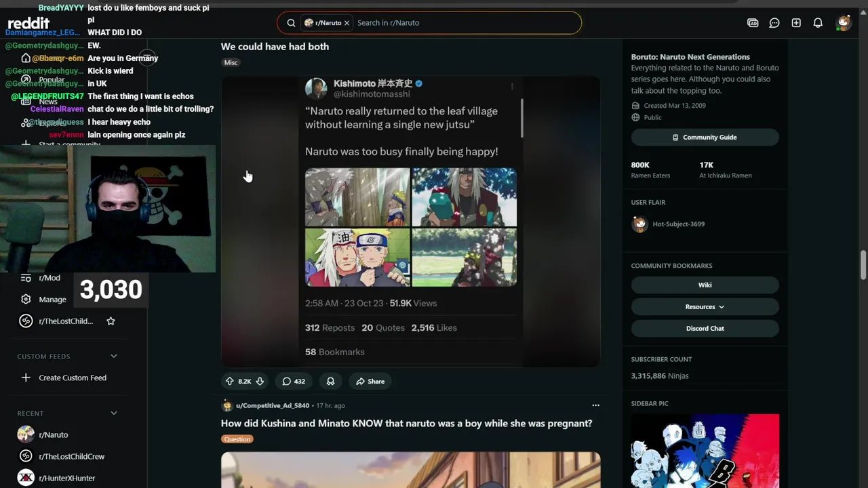Click the Question flair tag

[237, 439]
